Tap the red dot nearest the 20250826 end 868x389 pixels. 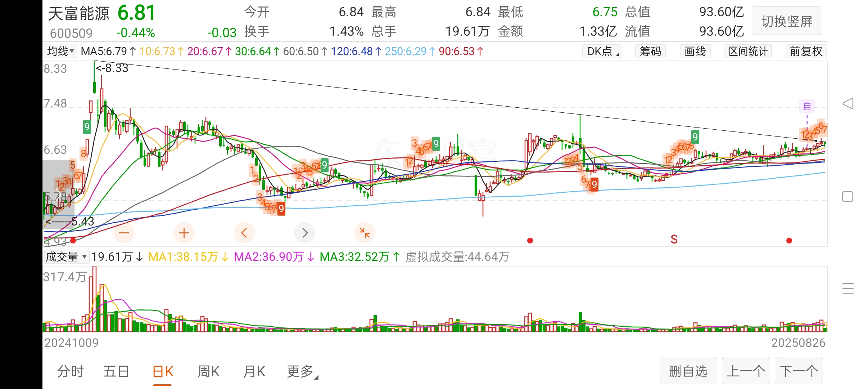coord(789,240)
